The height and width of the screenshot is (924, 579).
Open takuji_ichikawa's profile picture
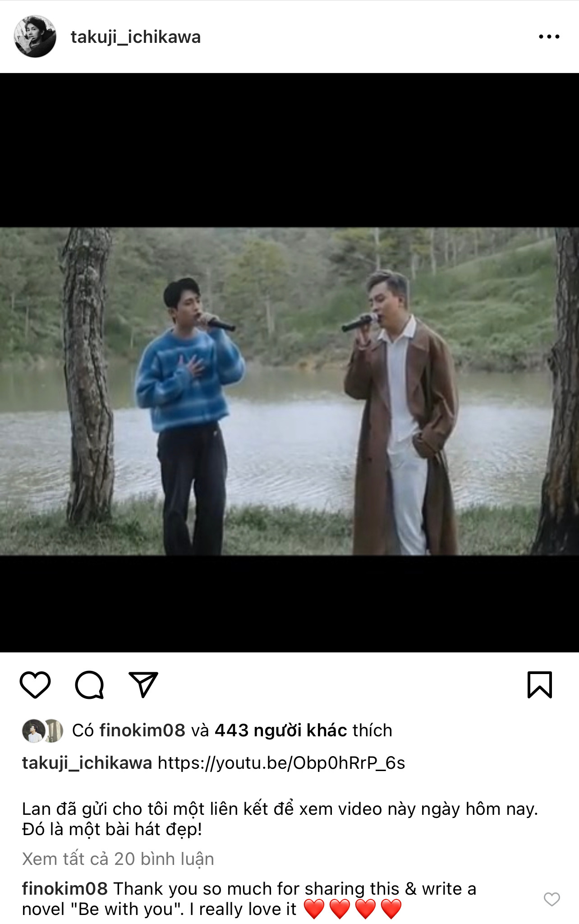(35, 37)
